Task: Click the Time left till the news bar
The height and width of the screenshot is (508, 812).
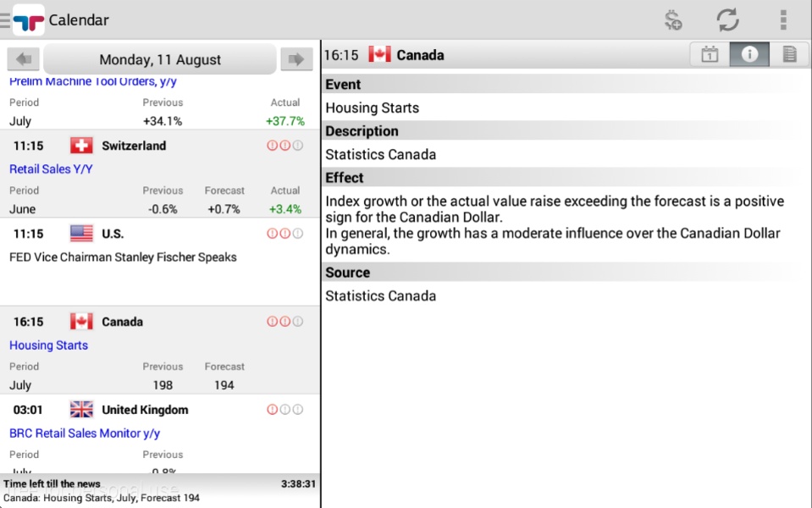Action: pos(160,490)
